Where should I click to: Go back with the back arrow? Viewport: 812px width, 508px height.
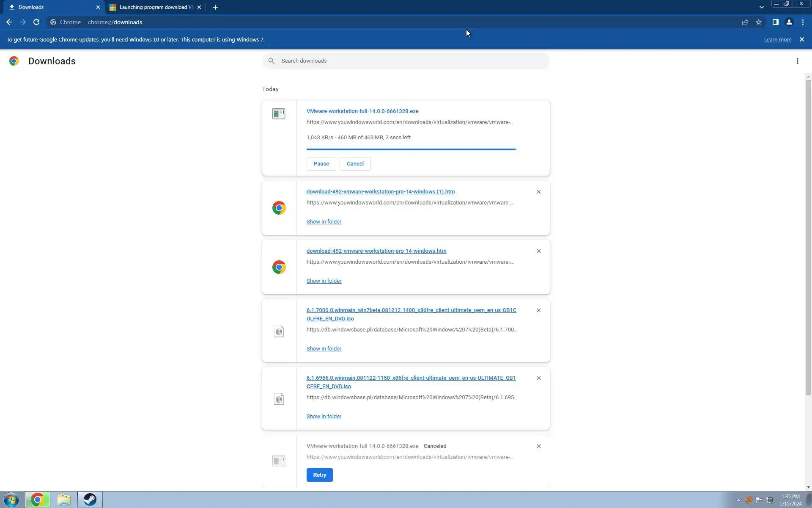9,22
